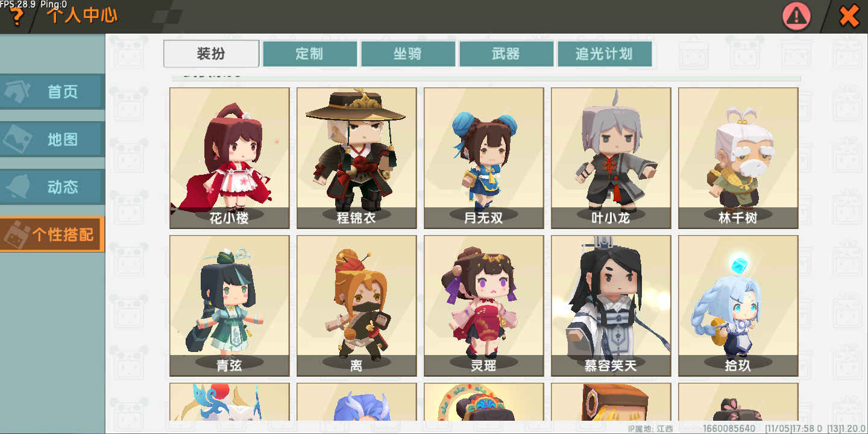Select the 花小楼 character skin

[230, 158]
